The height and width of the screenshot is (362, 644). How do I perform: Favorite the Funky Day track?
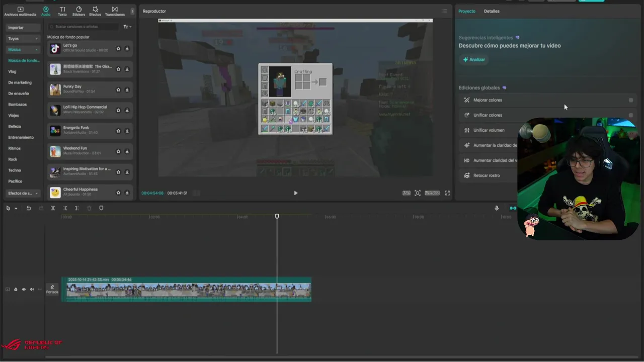118,90
